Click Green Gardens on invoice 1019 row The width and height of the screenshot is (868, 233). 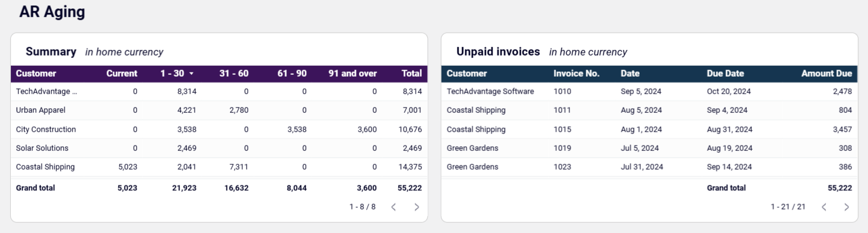(473, 148)
